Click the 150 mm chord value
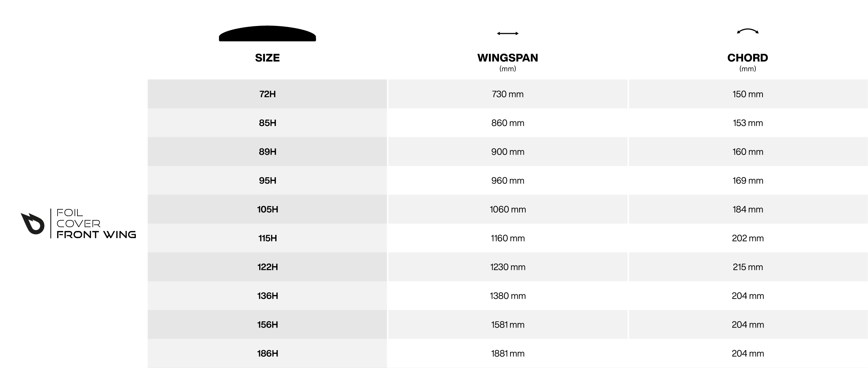The height and width of the screenshot is (375, 868). pos(748,94)
